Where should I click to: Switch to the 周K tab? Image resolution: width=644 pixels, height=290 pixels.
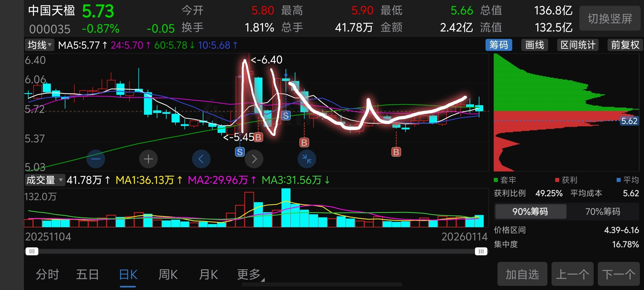168,275
